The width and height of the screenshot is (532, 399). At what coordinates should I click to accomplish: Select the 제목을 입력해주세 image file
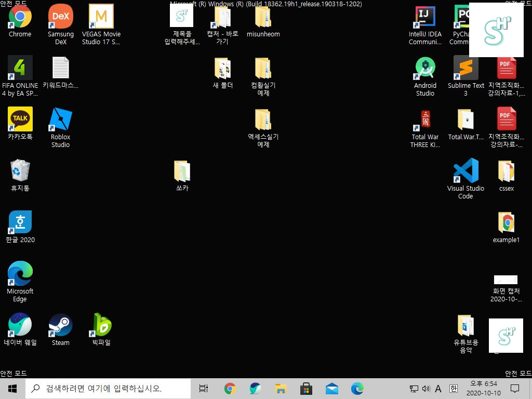182,24
